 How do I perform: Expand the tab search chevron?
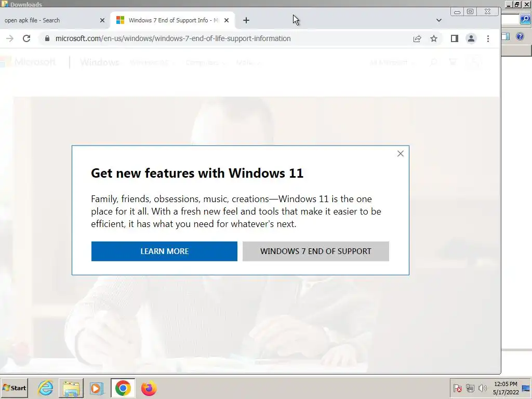click(438, 20)
